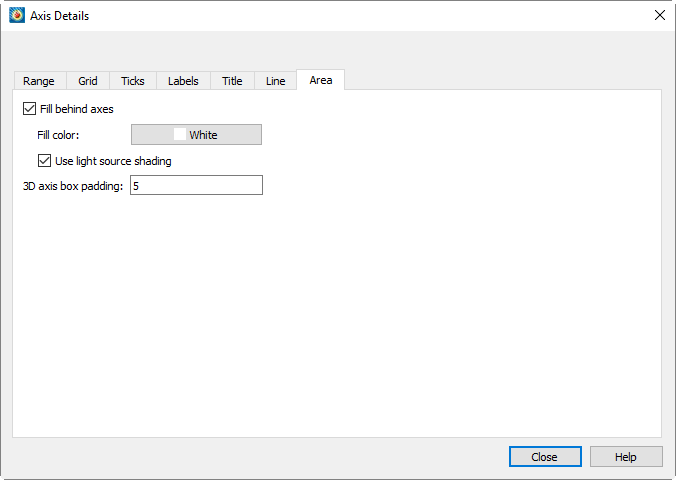This screenshot has height=480, width=676.
Task: Click the "3D axis box padding:" label
Action: (73, 186)
